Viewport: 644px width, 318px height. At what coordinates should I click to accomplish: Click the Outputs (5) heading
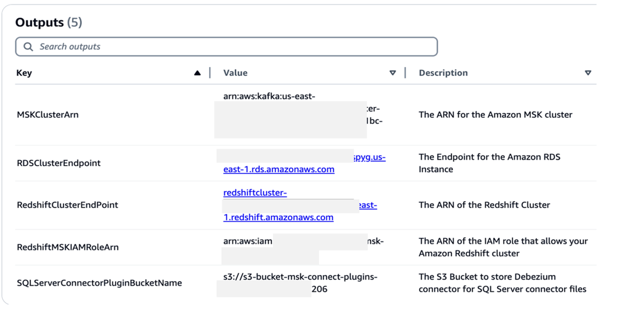click(49, 23)
